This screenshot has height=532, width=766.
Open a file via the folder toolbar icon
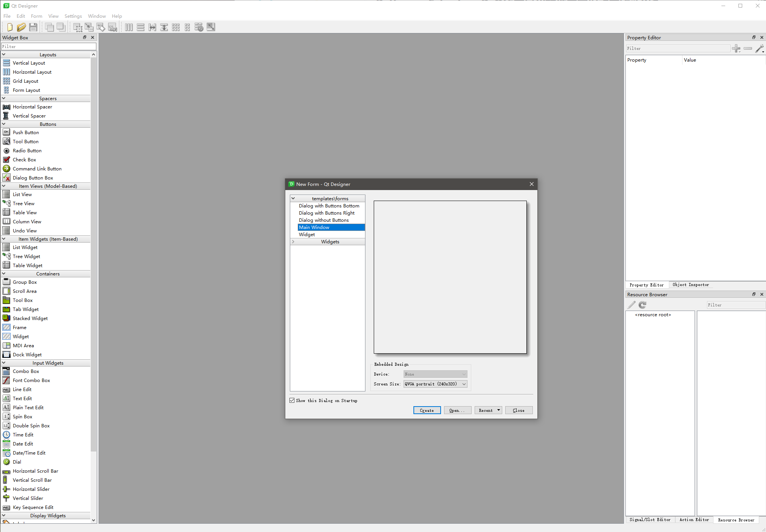point(21,27)
